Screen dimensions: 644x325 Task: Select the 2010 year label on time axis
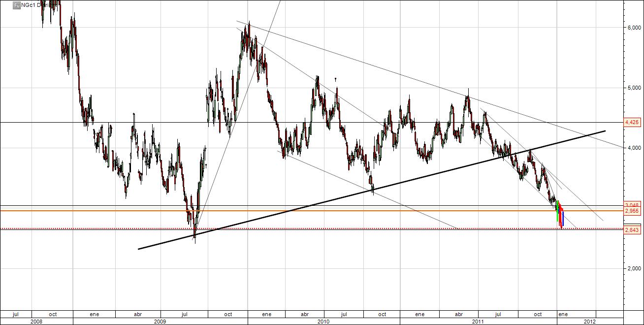(323, 321)
